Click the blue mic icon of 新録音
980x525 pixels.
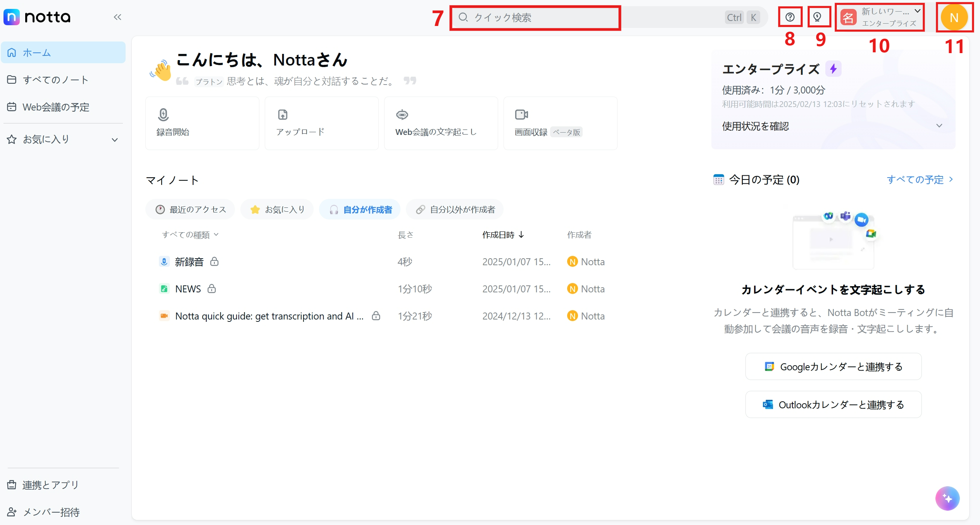point(164,261)
